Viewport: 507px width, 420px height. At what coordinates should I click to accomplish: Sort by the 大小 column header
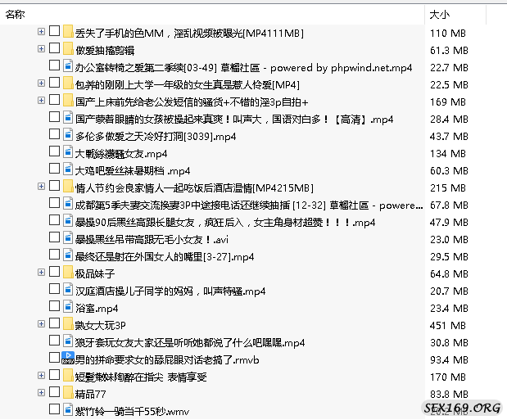click(438, 15)
